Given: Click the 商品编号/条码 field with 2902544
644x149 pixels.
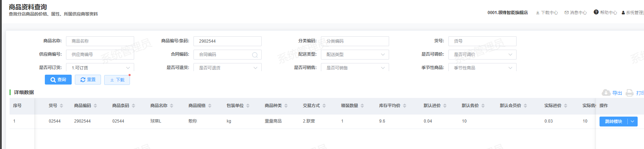Looking at the screenshot, I should tap(227, 41).
